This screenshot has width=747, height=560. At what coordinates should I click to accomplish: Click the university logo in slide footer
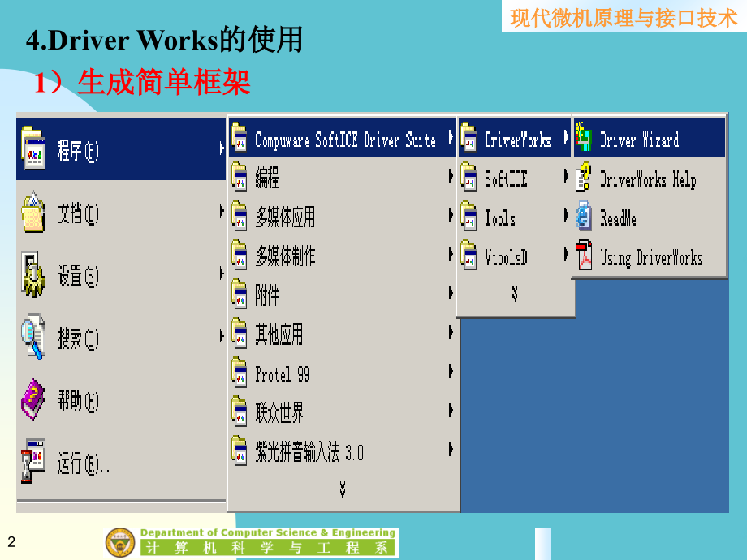point(120,542)
